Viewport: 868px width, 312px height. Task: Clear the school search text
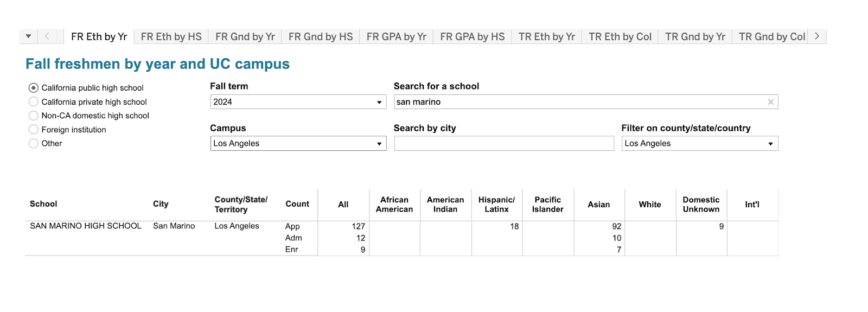(x=770, y=102)
